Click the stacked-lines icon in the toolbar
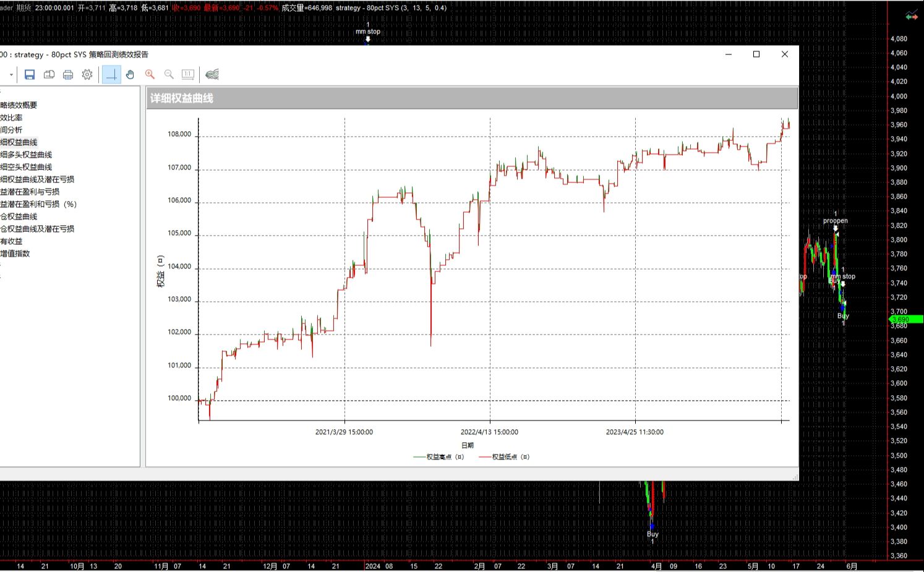This screenshot has height=572, width=924. point(212,75)
